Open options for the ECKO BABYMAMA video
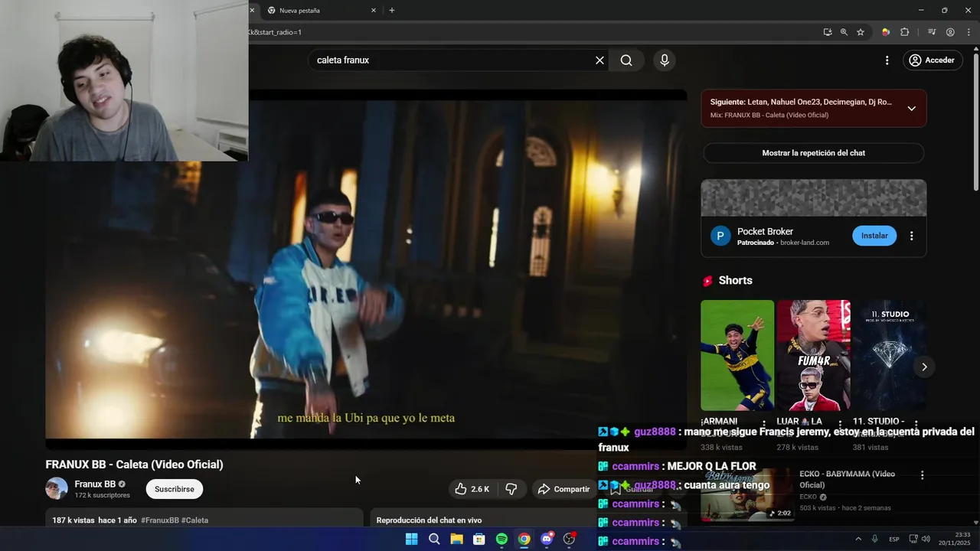Image resolution: width=980 pixels, height=551 pixels. click(x=922, y=475)
